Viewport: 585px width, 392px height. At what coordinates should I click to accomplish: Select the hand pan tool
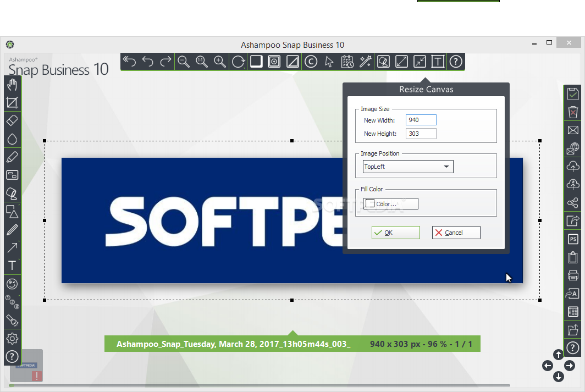click(x=12, y=85)
